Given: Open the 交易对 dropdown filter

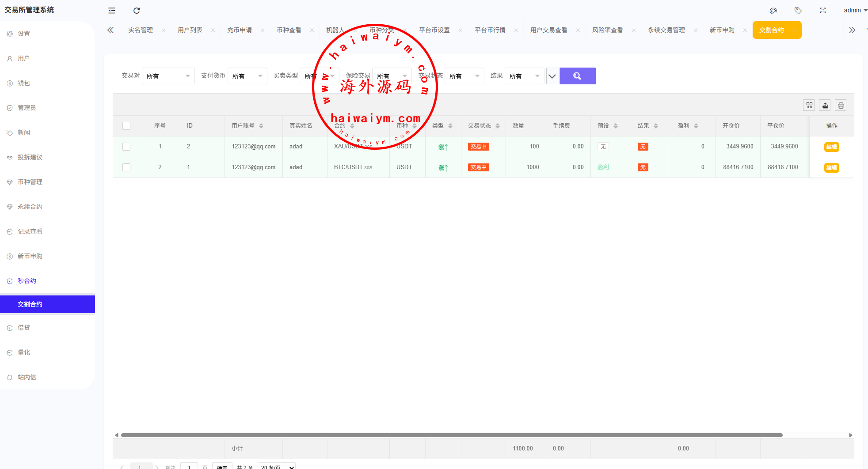Looking at the screenshot, I should tap(168, 76).
